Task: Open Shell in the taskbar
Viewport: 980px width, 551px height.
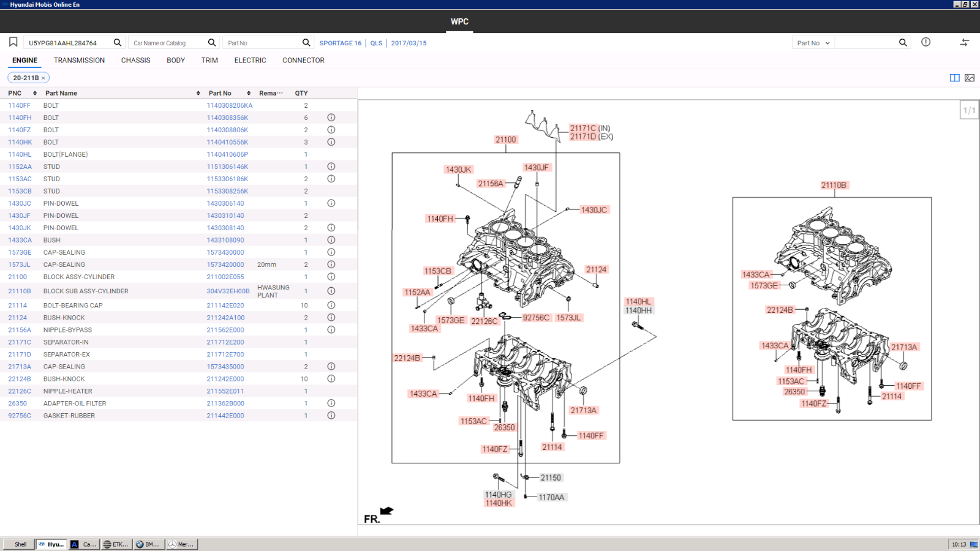Action: [18, 544]
